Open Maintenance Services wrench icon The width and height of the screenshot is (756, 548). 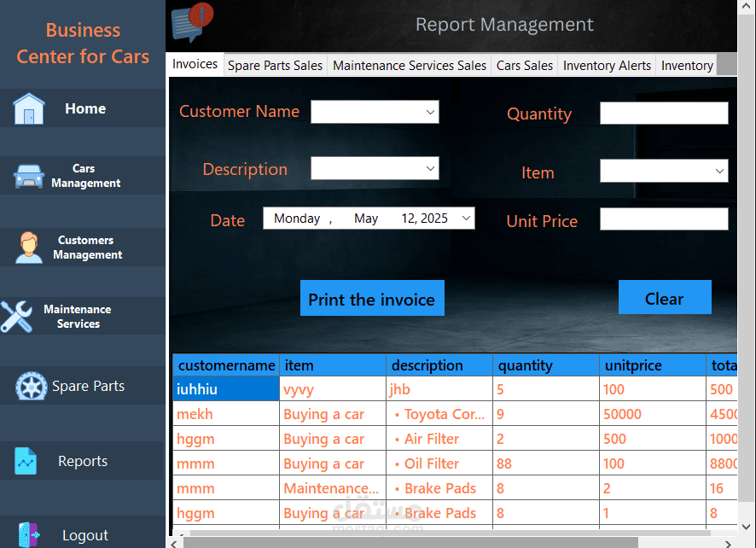[x=16, y=317]
